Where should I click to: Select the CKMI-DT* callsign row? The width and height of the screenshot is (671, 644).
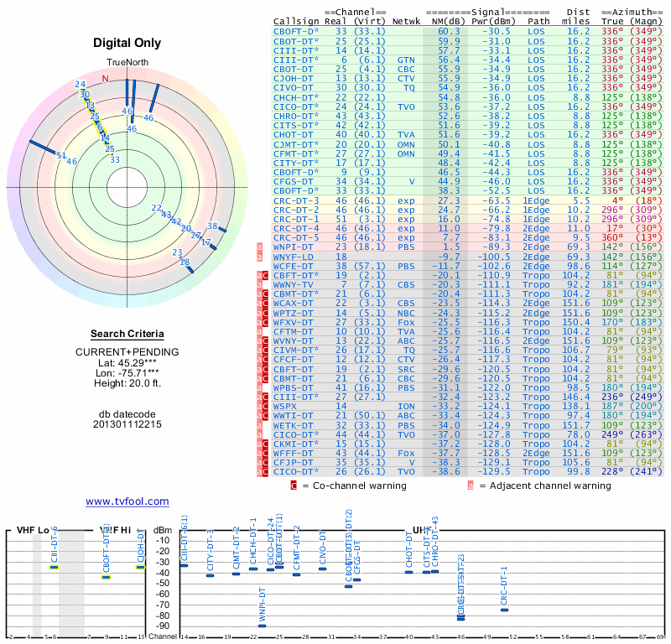[468, 444]
